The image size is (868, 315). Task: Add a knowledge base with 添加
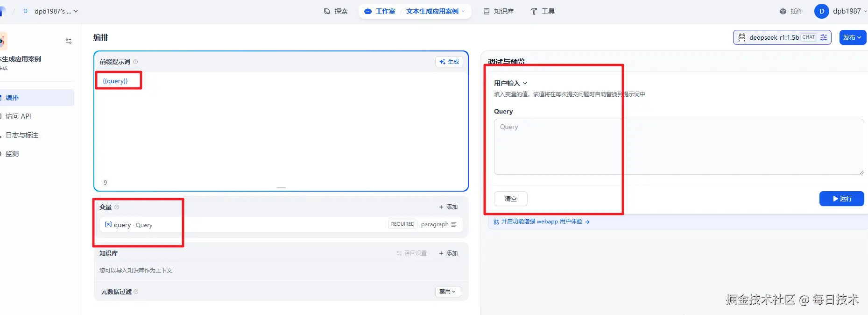(x=448, y=253)
